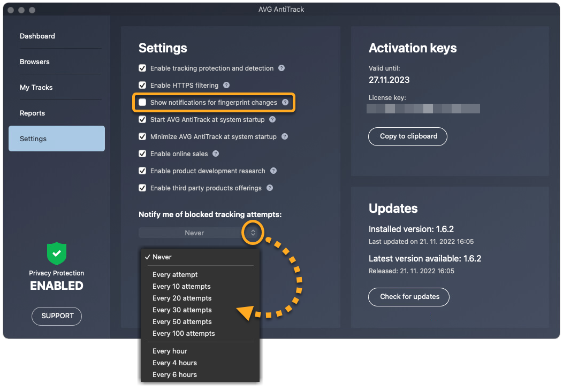The height and width of the screenshot is (392, 563).
Task: Click help icon next to Enable HTTPS filtering
Action: (226, 86)
